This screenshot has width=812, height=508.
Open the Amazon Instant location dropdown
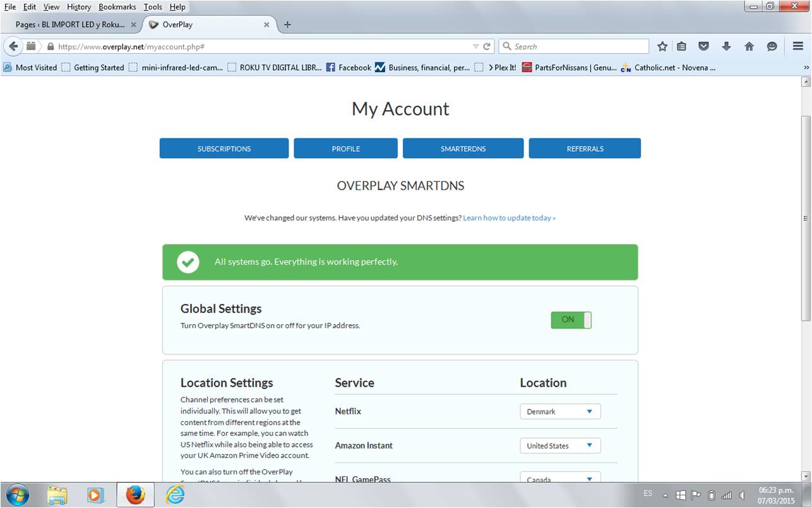coord(560,445)
